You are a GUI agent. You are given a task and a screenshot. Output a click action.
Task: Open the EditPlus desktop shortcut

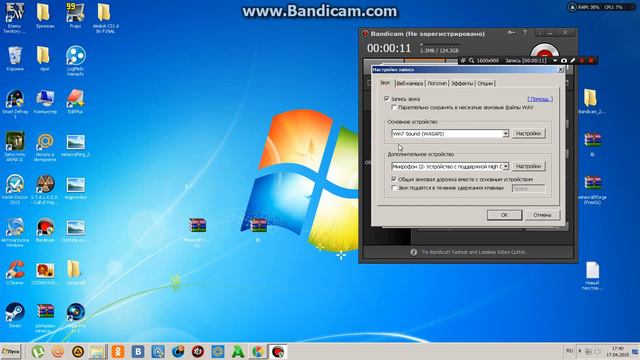click(x=76, y=102)
